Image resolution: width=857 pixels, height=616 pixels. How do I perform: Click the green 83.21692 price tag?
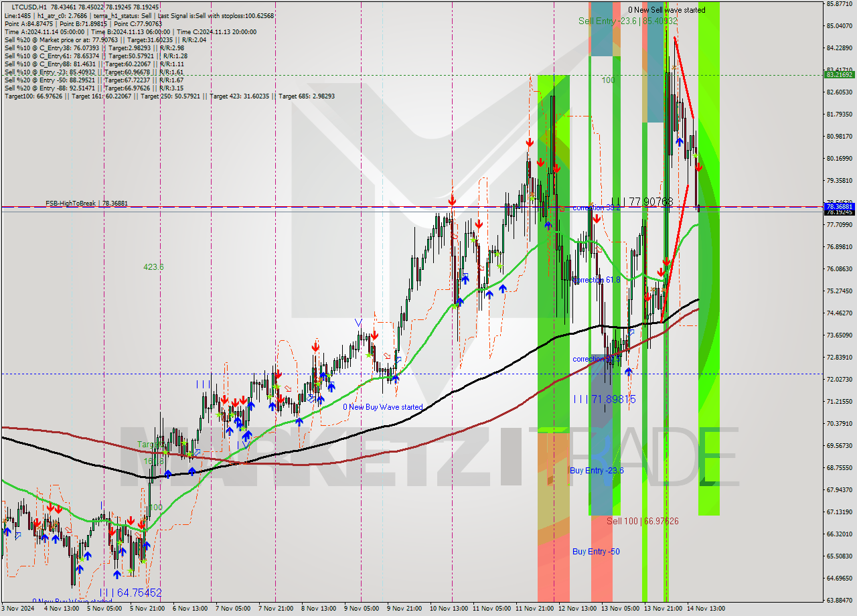click(x=840, y=75)
